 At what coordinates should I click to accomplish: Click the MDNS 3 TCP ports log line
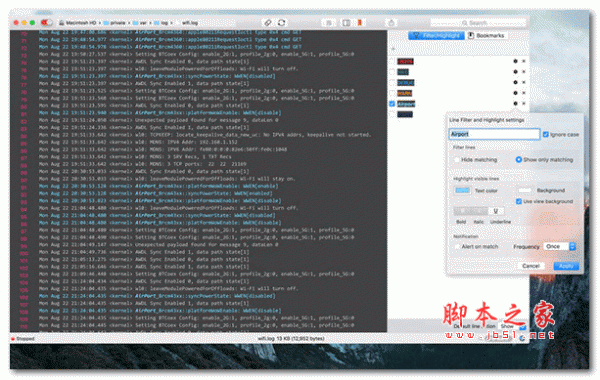(142, 164)
